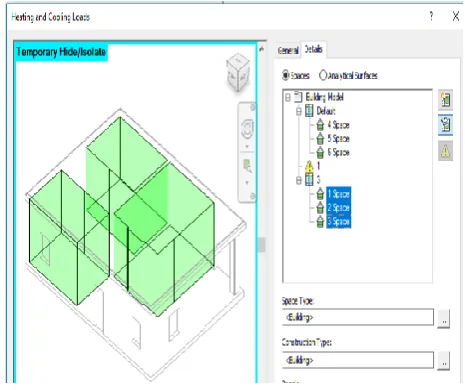465x390 pixels.
Task: Click the preview pane vertical scrollbar thumb
Action: [262, 245]
